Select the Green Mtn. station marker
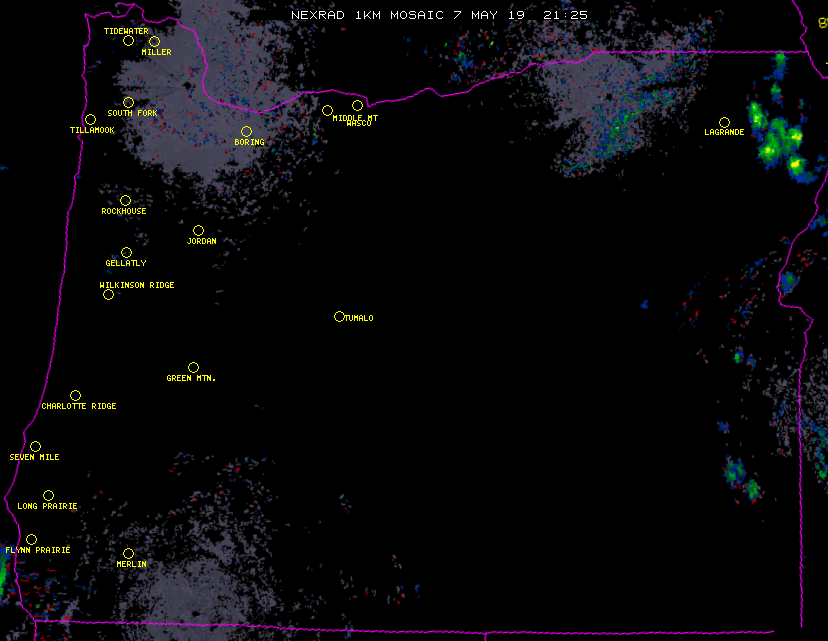Screen dimensions: 828x641 click(193, 367)
